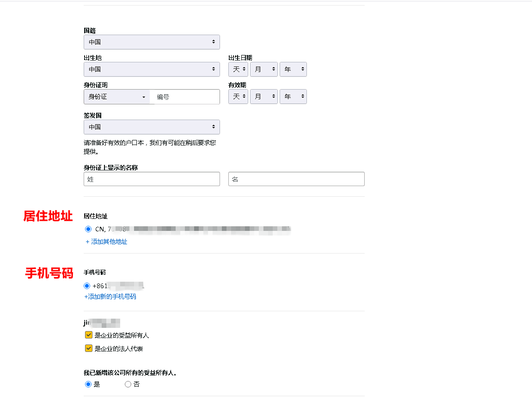Open the 月 month dropdown under 有效期
Image resolution: width=532 pixels, height=405 pixels.
(x=263, y=97)
